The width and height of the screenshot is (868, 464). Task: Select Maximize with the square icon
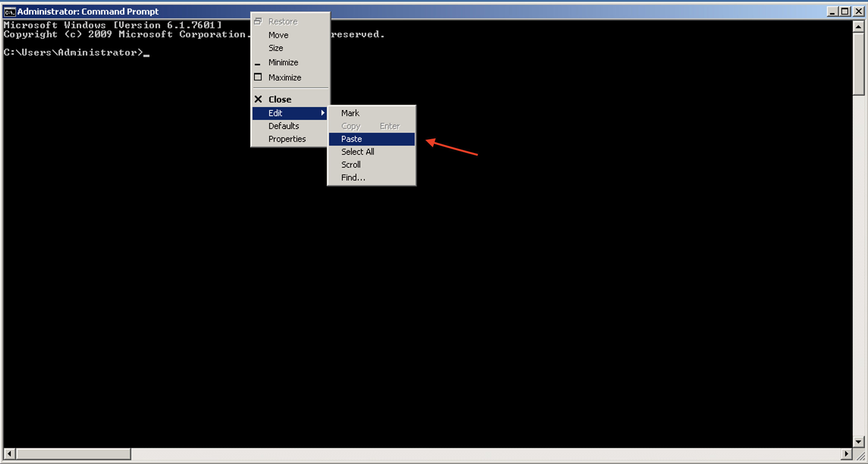(285, 78)
